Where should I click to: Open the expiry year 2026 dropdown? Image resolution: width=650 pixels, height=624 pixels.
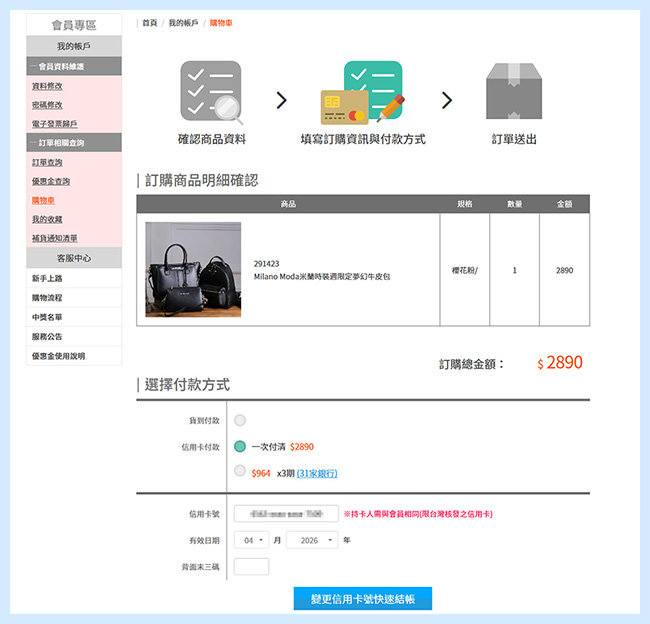tap(311, 540)
